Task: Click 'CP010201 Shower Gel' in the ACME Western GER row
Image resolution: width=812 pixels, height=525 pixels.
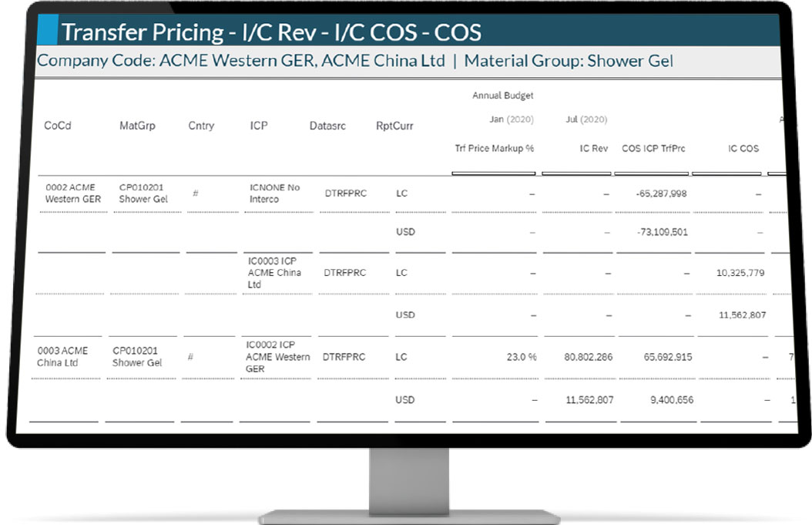Action: (x=143, y=193)
